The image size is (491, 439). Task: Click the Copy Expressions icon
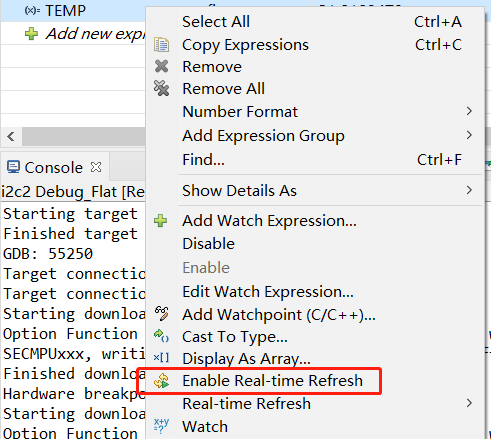click(x=162, y=45)
